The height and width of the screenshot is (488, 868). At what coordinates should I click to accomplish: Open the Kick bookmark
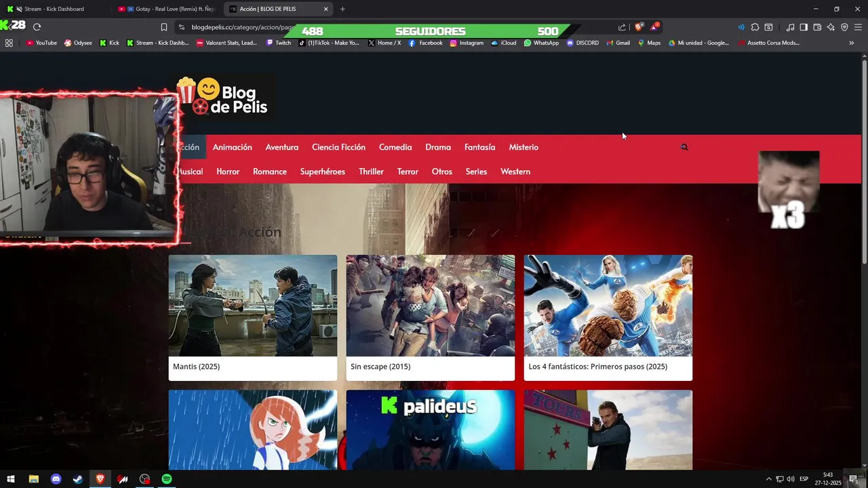click(x=109, y=43)
